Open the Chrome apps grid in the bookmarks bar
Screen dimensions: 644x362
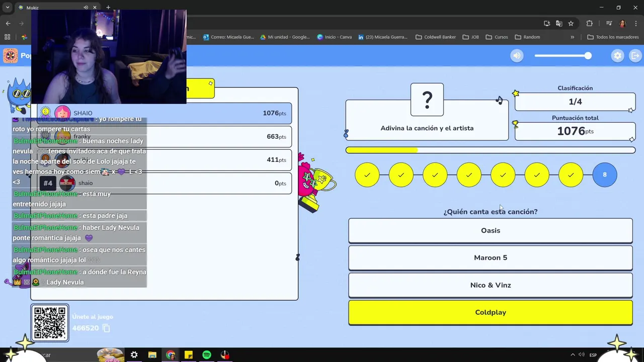[7, 37]
